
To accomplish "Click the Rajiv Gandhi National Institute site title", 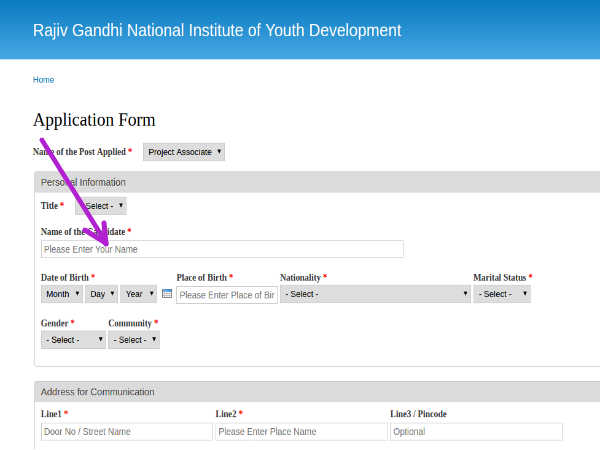I will (217, 31).
